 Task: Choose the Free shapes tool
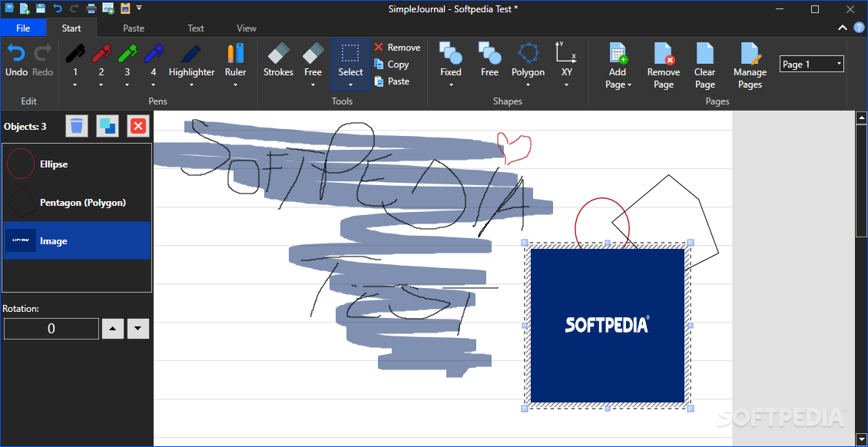[x=489, y=60]
